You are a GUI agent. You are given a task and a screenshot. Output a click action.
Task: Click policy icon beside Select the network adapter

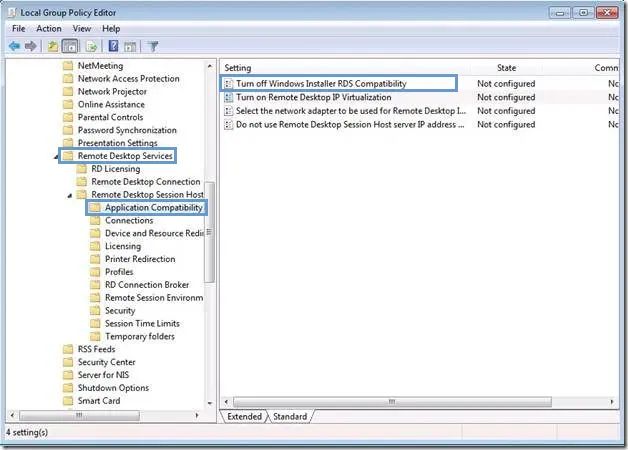coord(228,111)
